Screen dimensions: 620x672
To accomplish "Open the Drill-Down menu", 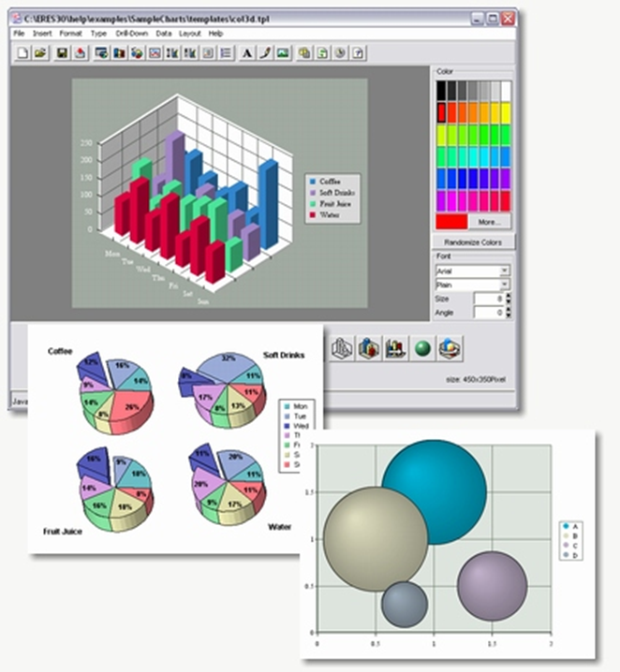I will [x=128, y=33].
